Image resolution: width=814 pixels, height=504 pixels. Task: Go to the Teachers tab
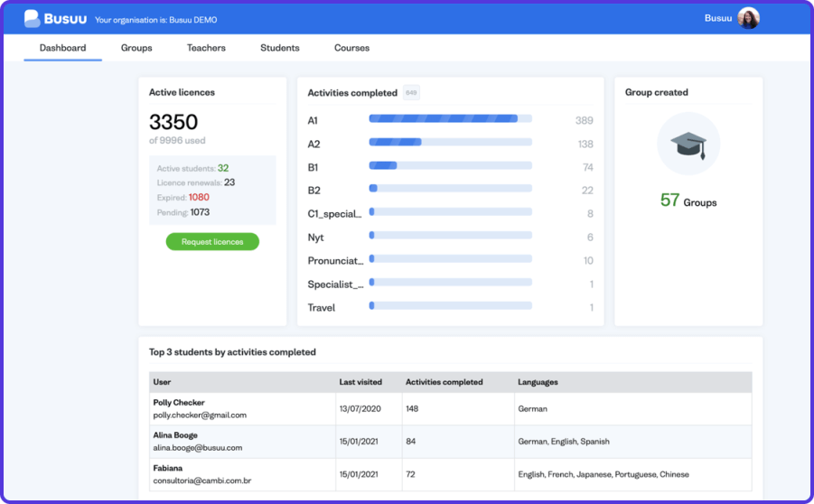click(206, 48)
